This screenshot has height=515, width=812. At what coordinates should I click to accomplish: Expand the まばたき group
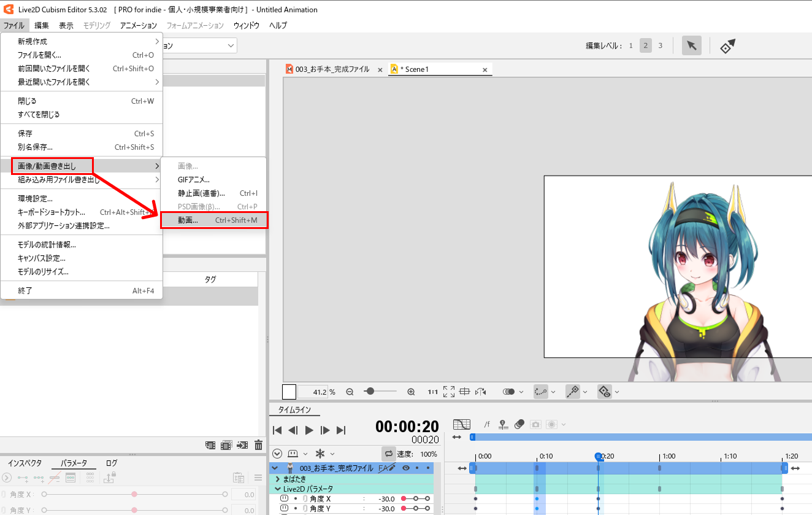[278, 479]
